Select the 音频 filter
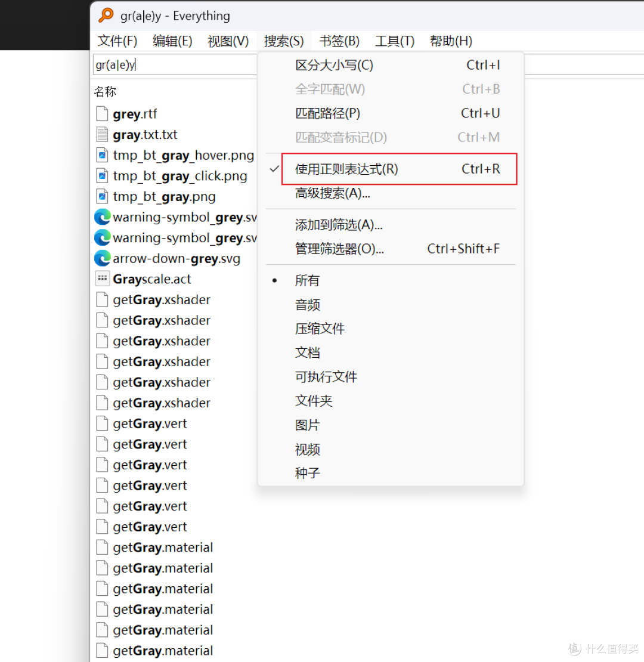The height and width of the screenshot is (662, 644). pyautogui.click(x=391, y=304)
